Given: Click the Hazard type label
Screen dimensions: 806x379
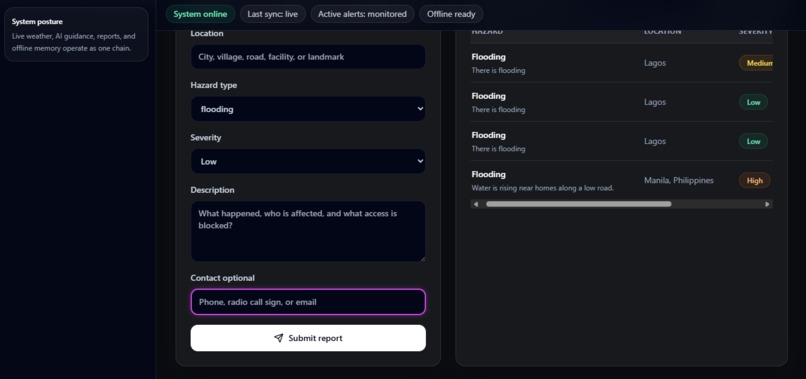Looking at the screenshot, I should 214,85.
